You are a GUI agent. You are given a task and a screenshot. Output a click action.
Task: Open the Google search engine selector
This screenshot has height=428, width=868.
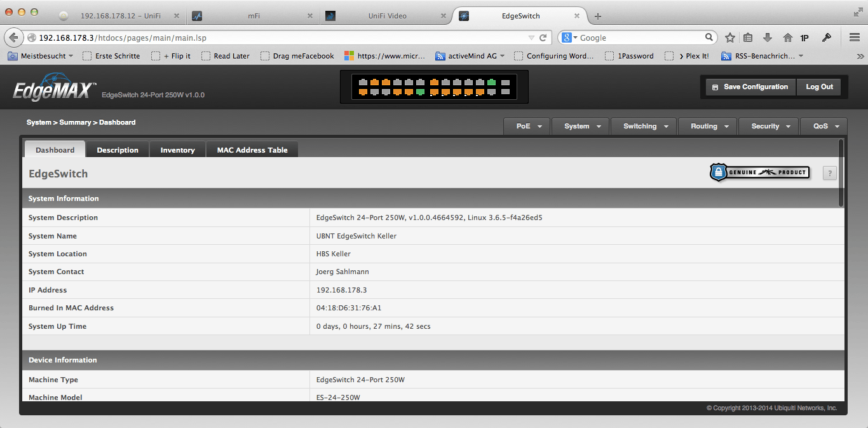click(570, 38)
